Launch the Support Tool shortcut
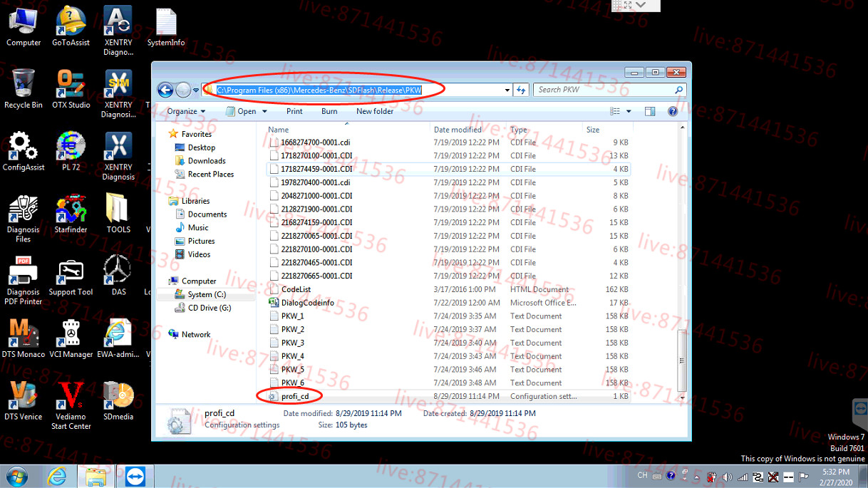This screenshot has width=868, height=488. [x=71, y=276]
